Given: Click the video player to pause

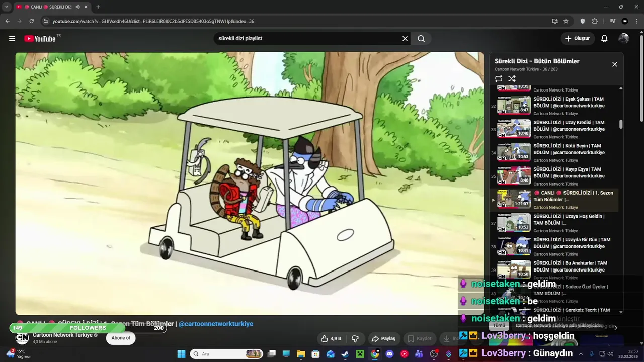Looking at the screenshot, I should [249, 184].
